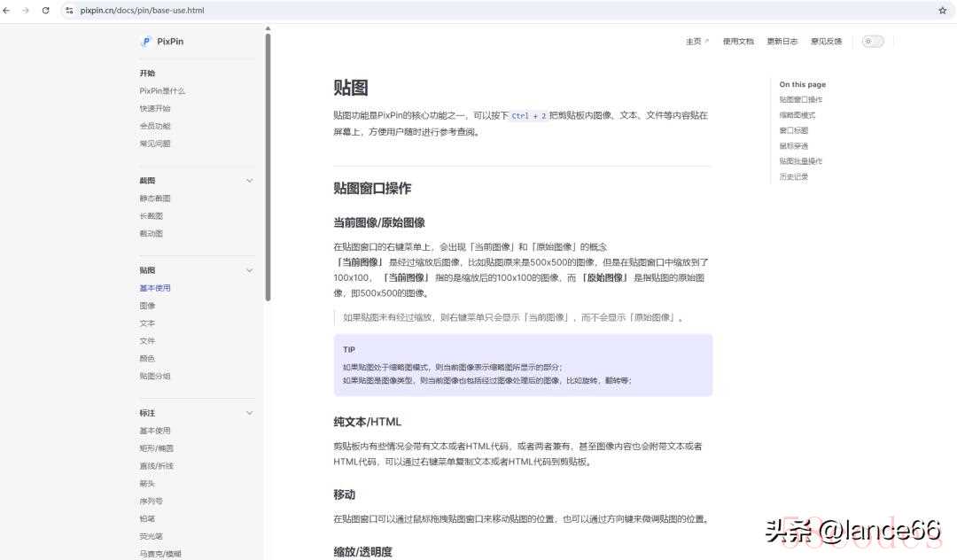Click the PixPin logo icon
The height and width of the screenshot is (560, 957).
pos(146,42)
